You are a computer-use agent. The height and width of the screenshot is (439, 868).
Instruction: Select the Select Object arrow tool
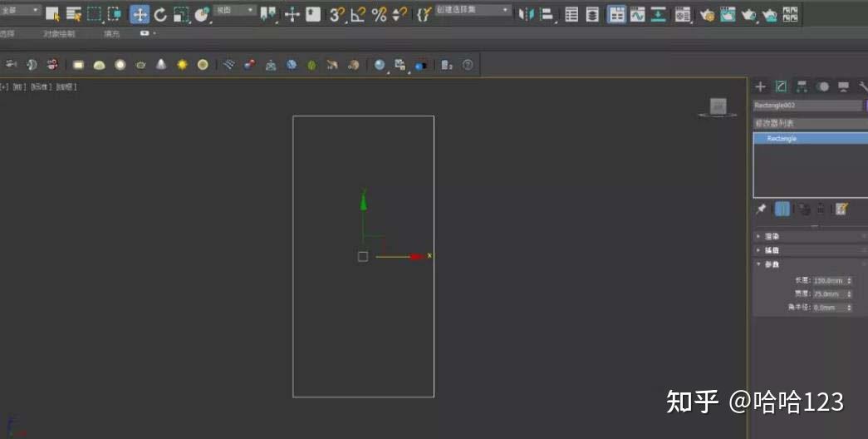(x=52, y=14)
